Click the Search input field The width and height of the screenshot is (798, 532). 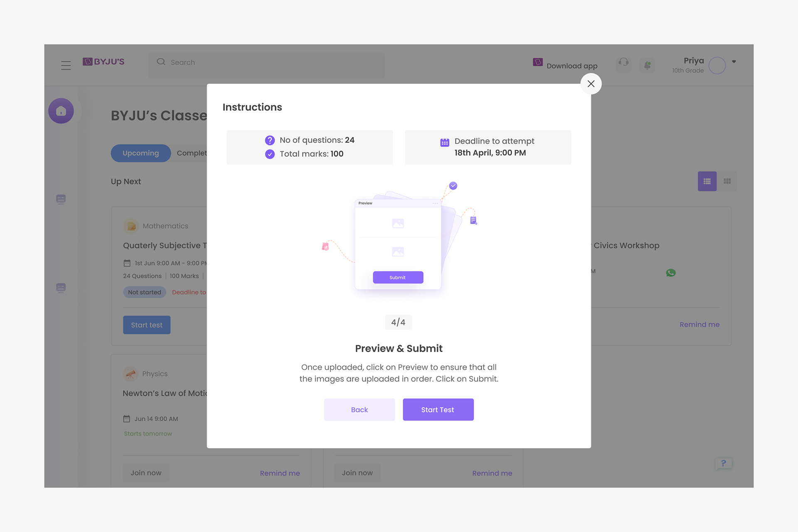click(266, 62)
